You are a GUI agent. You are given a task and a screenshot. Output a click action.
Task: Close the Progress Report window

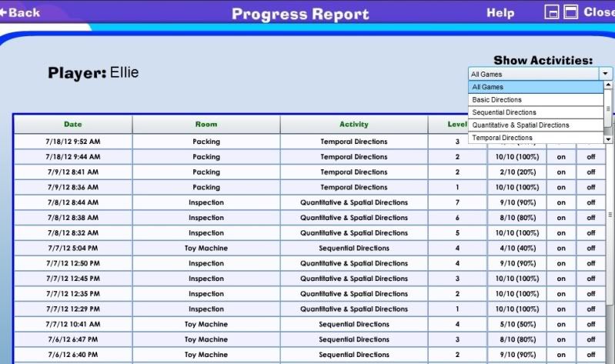tap(599, 12)
